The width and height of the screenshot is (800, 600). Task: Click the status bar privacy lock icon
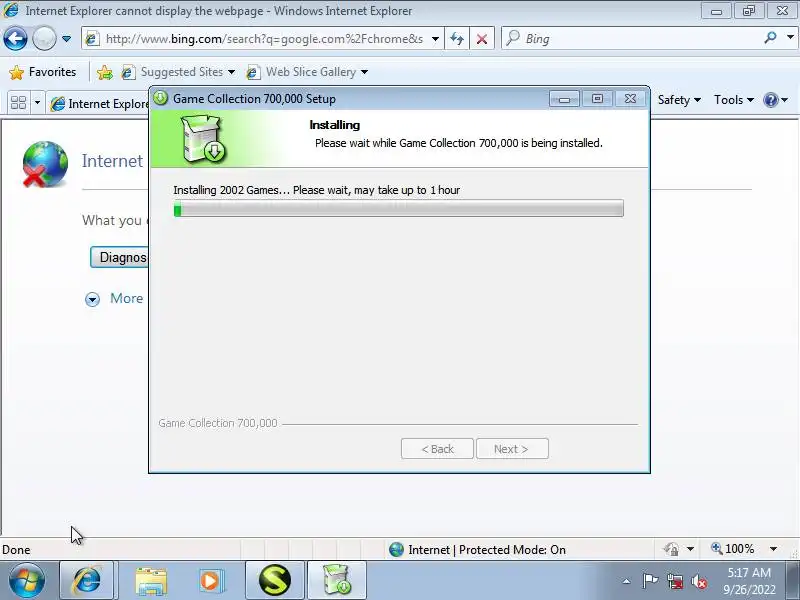click(671, 549)
